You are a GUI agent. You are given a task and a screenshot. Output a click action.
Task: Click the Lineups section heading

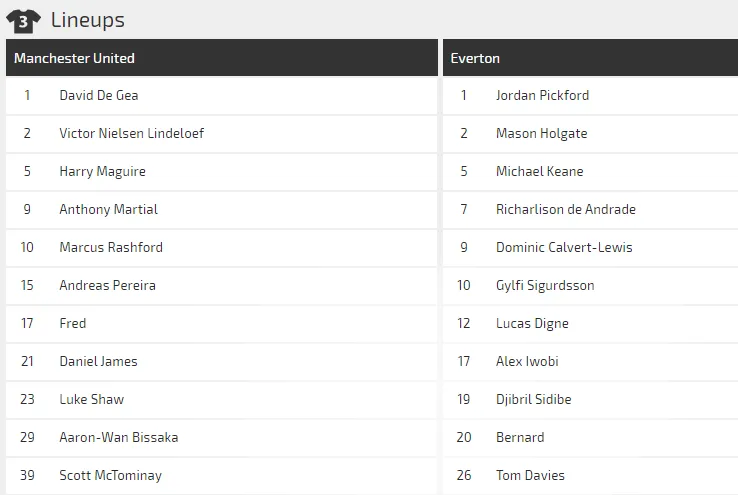(87, 20)
